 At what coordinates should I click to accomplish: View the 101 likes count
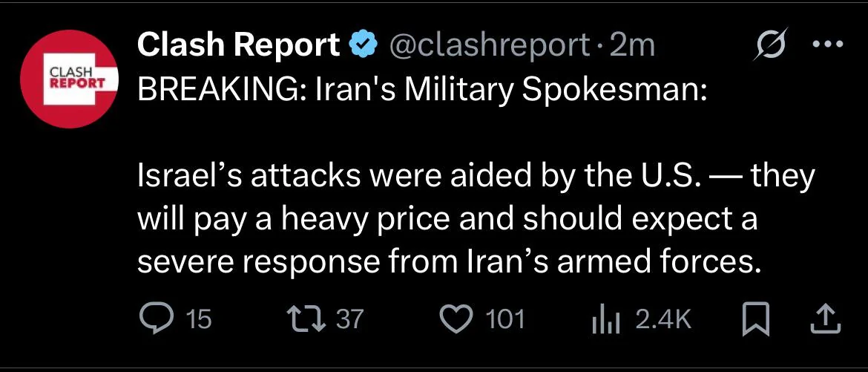[504, 320]
